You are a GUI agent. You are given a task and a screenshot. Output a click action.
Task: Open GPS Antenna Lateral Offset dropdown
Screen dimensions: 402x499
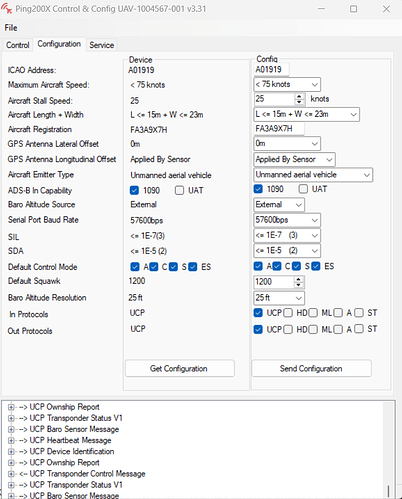(x=287, y=143)
